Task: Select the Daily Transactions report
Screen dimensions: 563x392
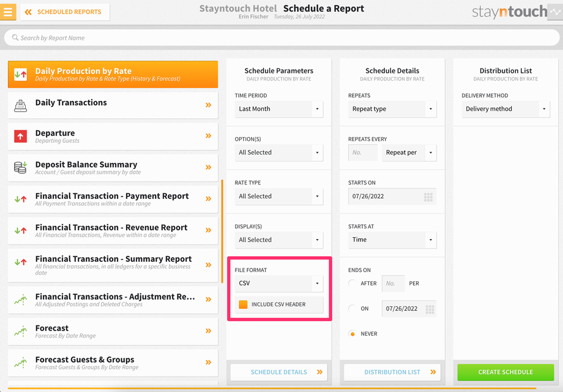Action: pyautogui.click(x=113, y=105)
